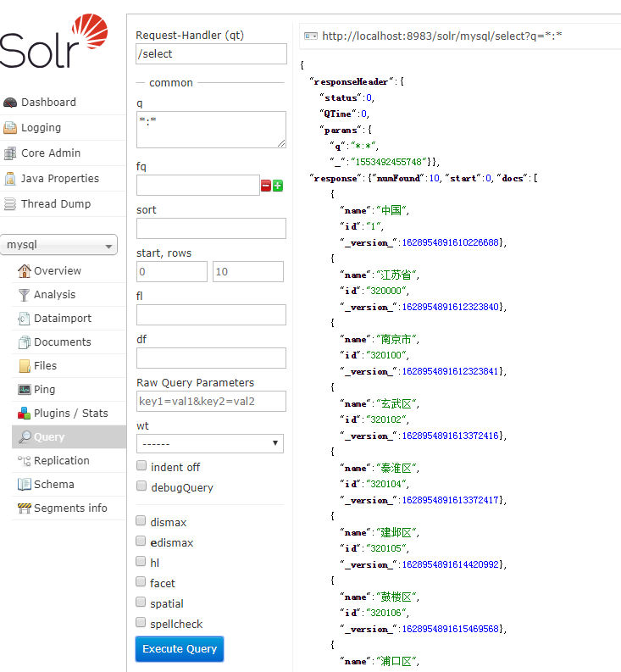Open the Dashboard gauge icon
This screenshot has width=621, height=672.
(x=10, y=103)
